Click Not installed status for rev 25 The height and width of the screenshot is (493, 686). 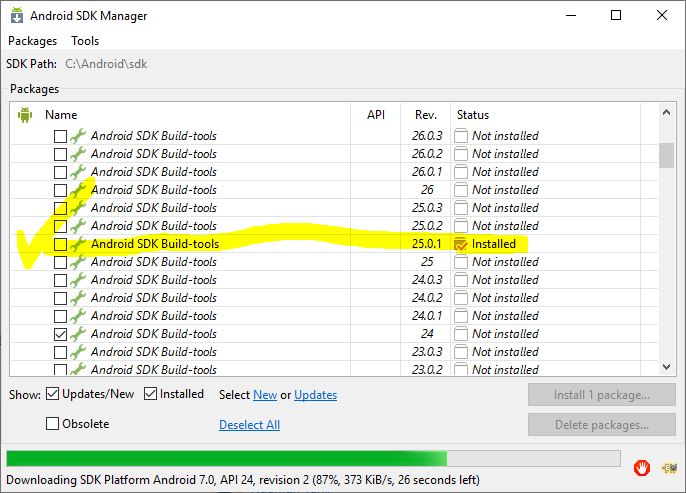[505, 262]
